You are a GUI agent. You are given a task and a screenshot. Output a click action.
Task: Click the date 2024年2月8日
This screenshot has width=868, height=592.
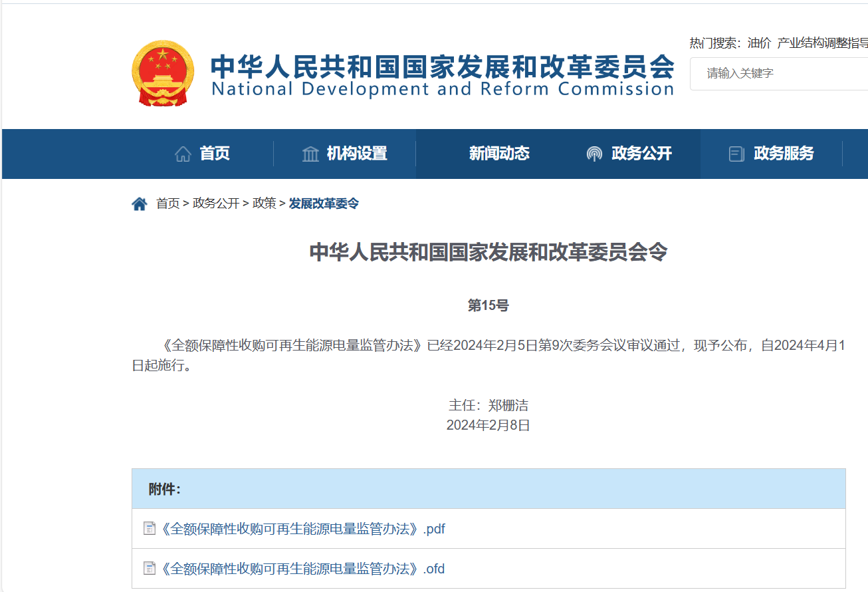point(488,425)
